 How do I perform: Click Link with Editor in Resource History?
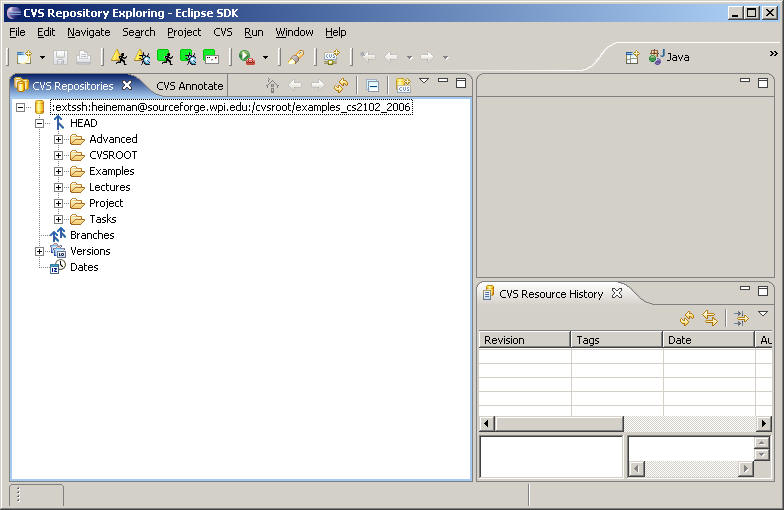pos(711,318)
